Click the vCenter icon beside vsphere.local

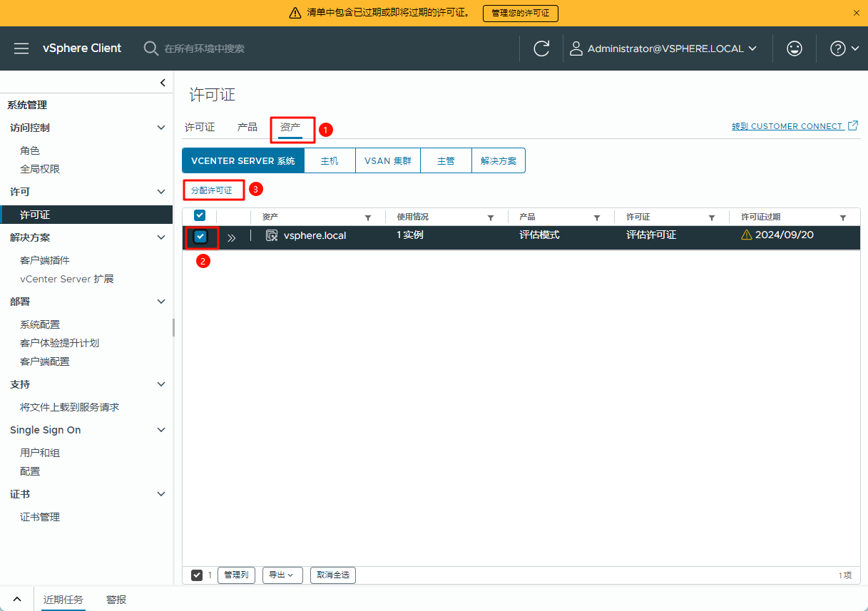point(272,235)
